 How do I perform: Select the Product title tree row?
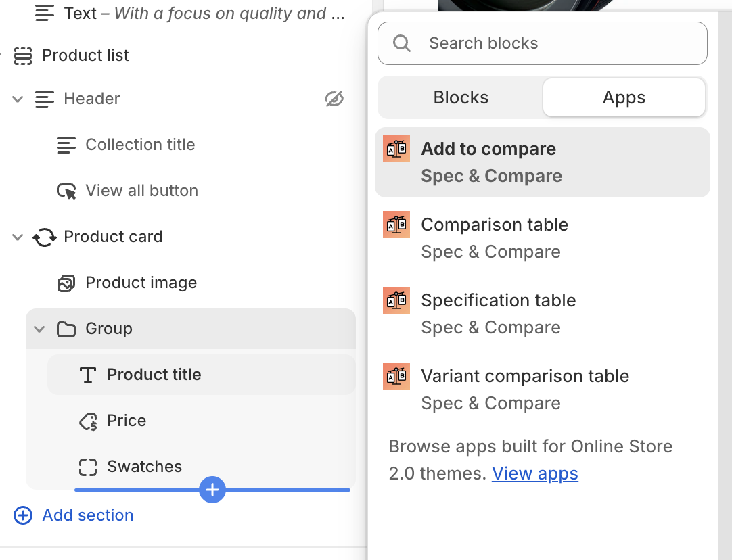202,375
